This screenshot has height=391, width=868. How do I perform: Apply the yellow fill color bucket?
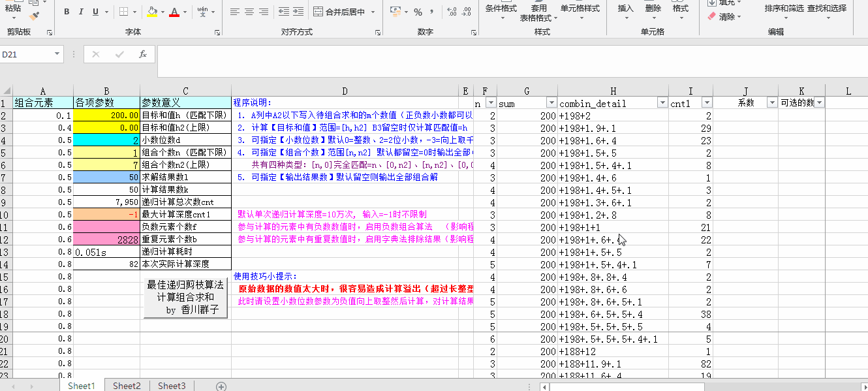(x=152, y=12)
